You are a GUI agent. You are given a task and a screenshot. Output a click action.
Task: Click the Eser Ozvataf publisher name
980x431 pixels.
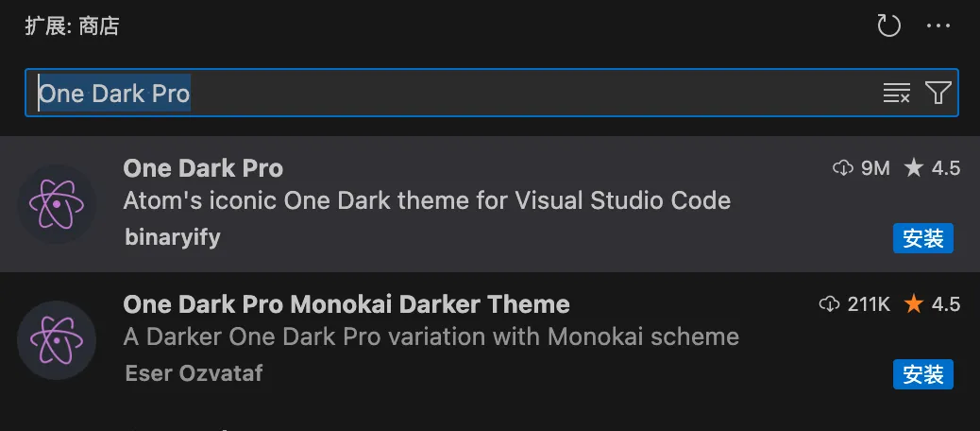(194, 373)
